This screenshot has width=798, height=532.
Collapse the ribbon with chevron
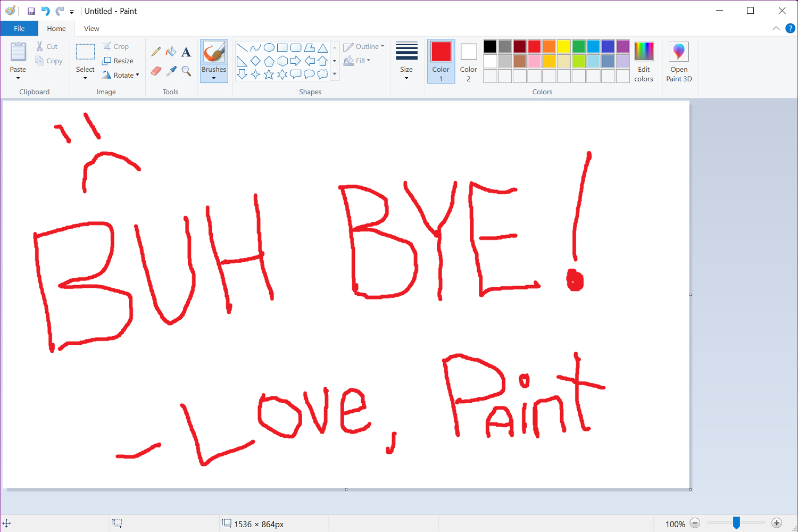pos(776,28)
